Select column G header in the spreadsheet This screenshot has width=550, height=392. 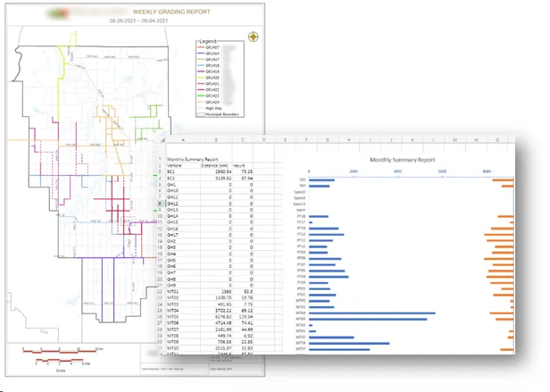pyautogui.click(x=328, y=139)
